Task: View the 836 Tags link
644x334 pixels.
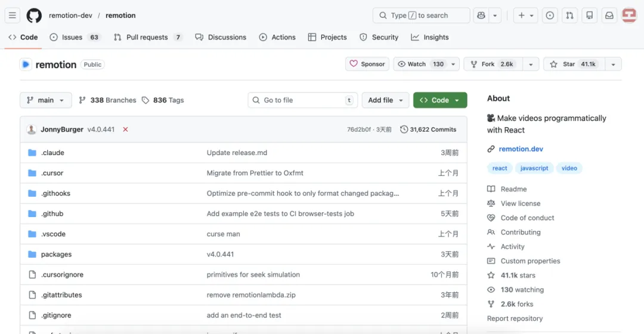Action: click(x=163, y=100)
